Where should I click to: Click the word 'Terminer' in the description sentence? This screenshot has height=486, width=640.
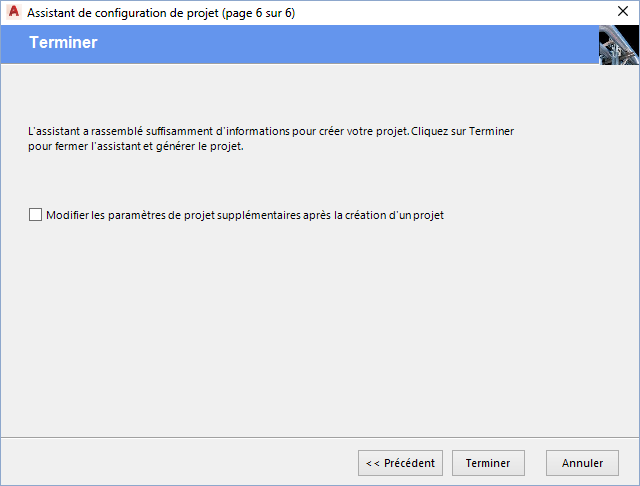(x=490, y=131)
